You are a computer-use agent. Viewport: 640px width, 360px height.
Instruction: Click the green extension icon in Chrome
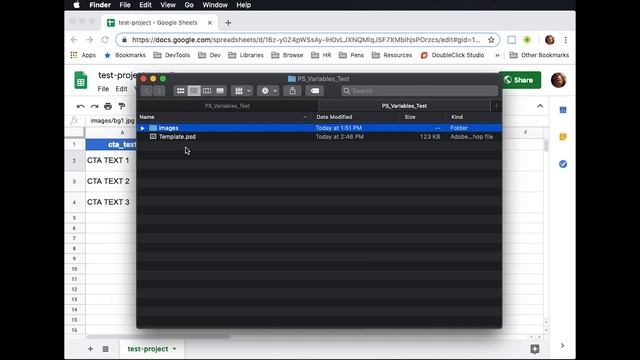(x=527, y=40)
